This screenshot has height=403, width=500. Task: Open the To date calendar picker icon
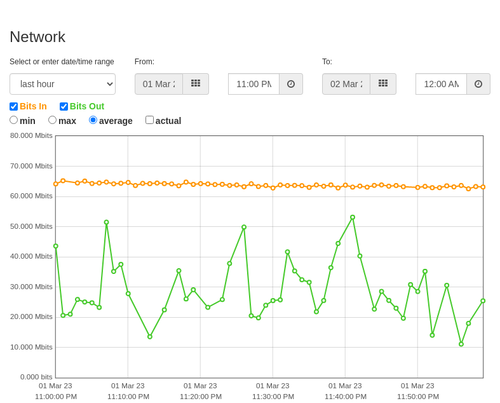click(383, 84)
